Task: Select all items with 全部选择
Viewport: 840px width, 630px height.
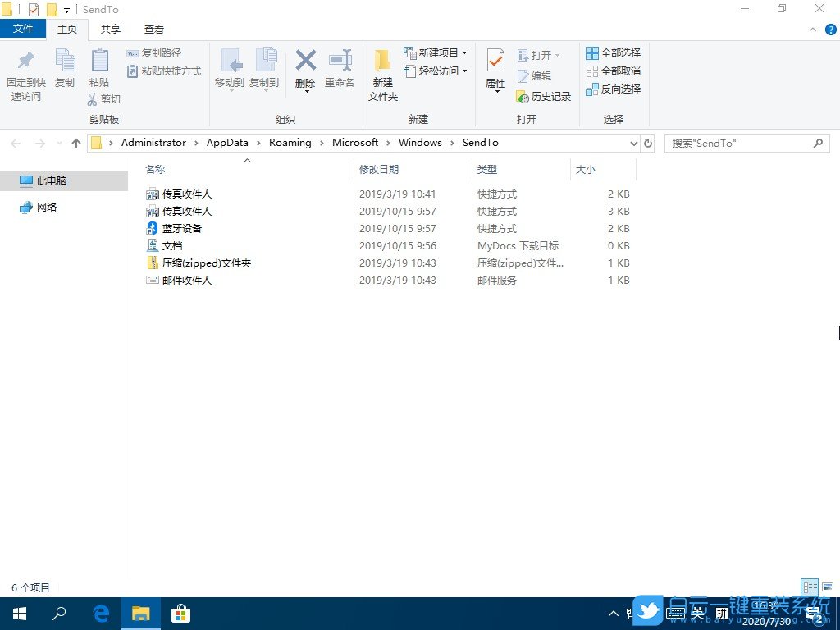Action: point(614,52)
